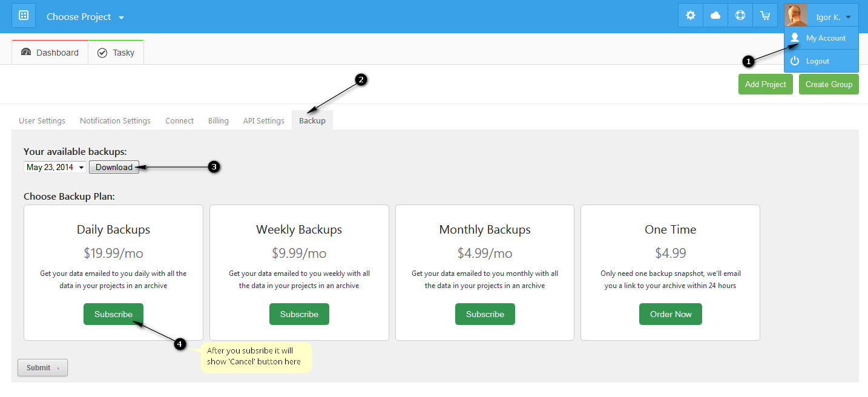The width and height of the screenshot is (868, 397).
Task: Click the Add Project button
Action: tap(766, 84)
